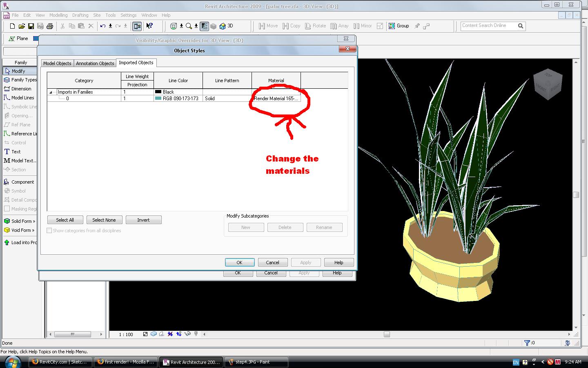
Task: Click the Open folder icon
Action: click(21, 26)
